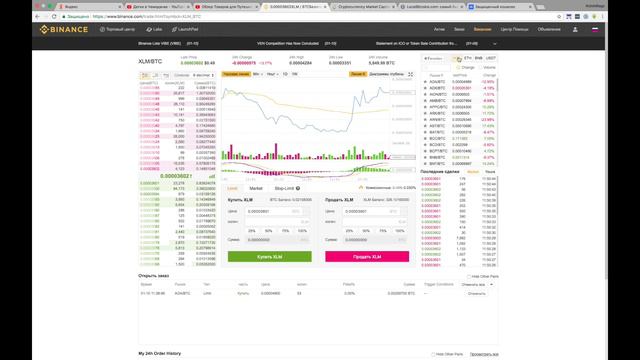
Task: Click the browser reload icon
Action: click(53, 16)
